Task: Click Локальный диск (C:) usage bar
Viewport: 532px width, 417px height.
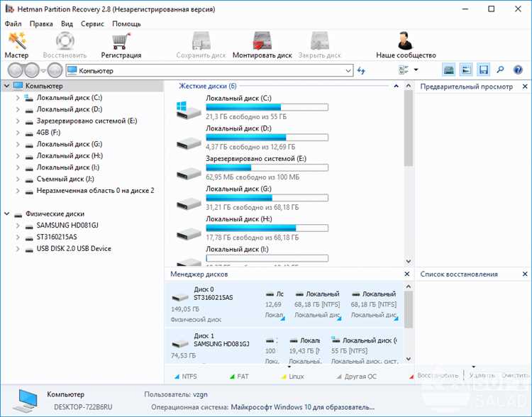Action: point(267,108)
